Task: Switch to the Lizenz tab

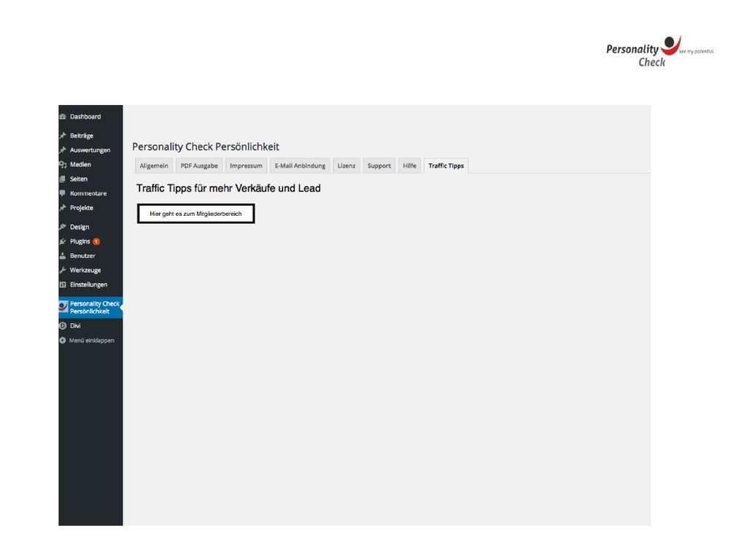Action: point(347,166)
